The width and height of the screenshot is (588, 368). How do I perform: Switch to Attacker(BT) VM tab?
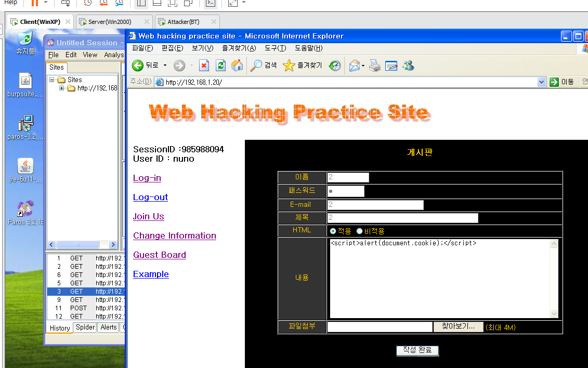point(188,22)
